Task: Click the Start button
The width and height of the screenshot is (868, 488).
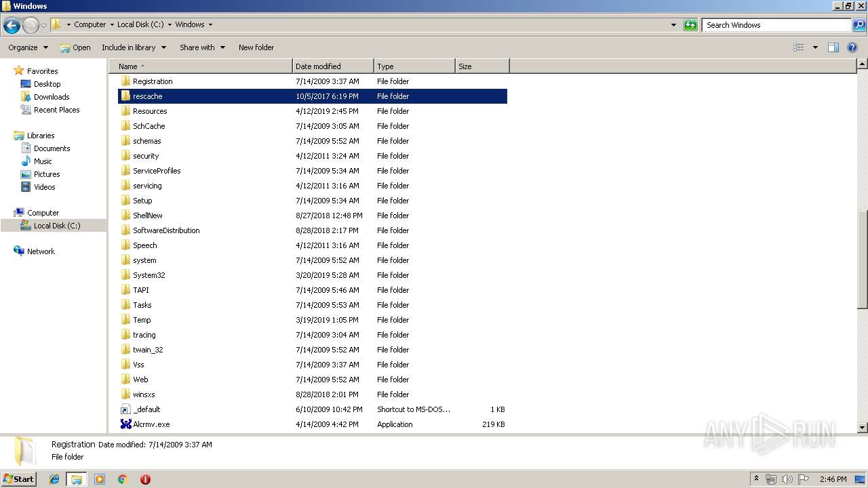Action: coord(18,479)
